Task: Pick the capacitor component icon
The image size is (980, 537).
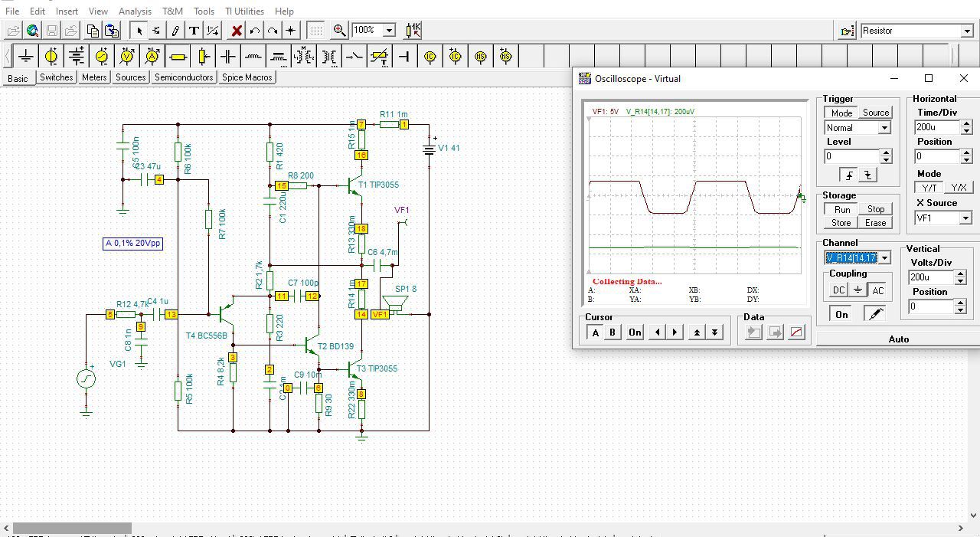Action: point(228,57)
